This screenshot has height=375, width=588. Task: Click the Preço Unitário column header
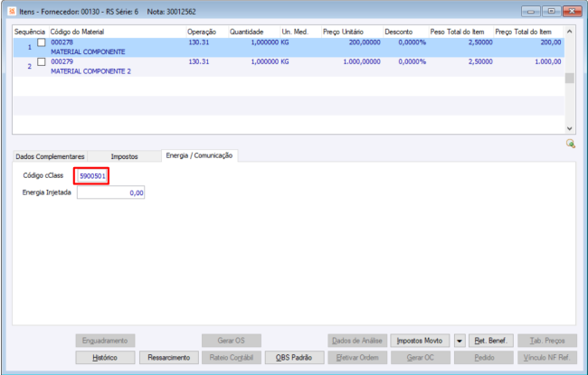(352, 32)
